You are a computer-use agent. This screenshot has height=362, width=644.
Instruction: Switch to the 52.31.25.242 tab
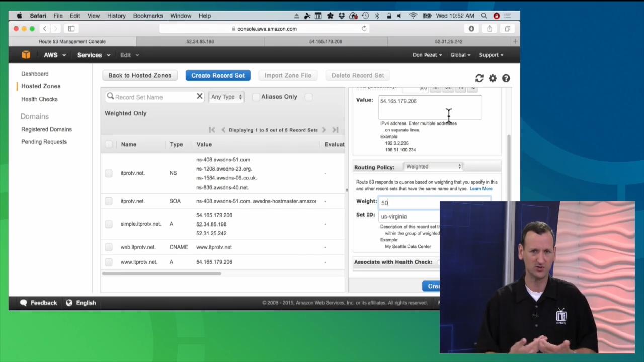[x=448, y=41]
